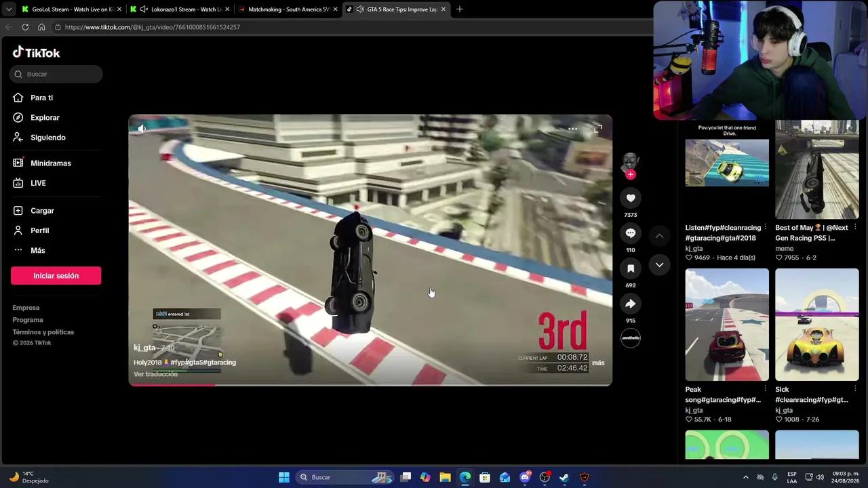Open options for the 'Best of May' video
868x488 pixels.
[855, 228]
